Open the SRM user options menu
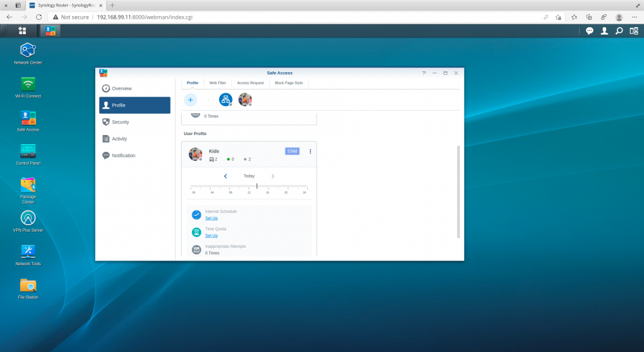644x352 pixels. [x=604, y=31]
